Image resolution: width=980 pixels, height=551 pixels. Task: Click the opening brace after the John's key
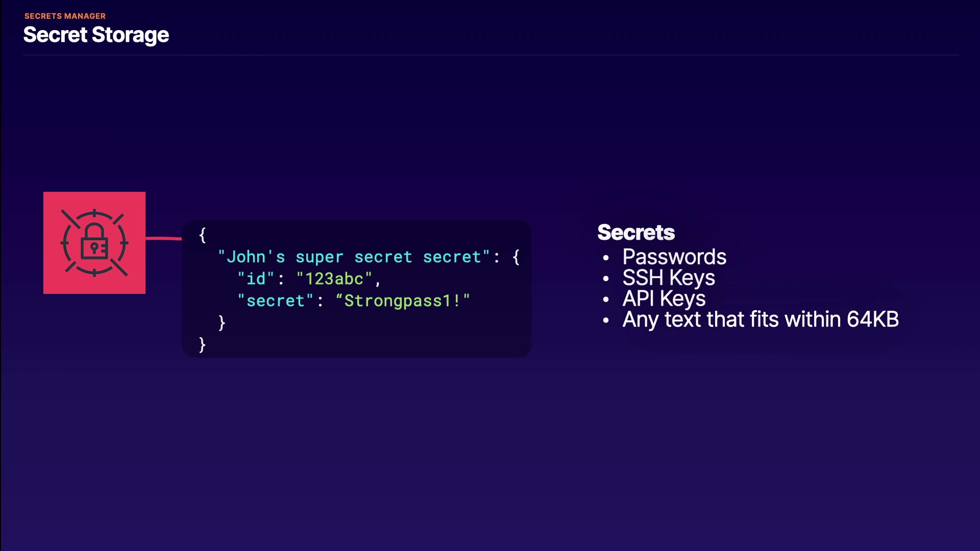[x=516, y=257]
